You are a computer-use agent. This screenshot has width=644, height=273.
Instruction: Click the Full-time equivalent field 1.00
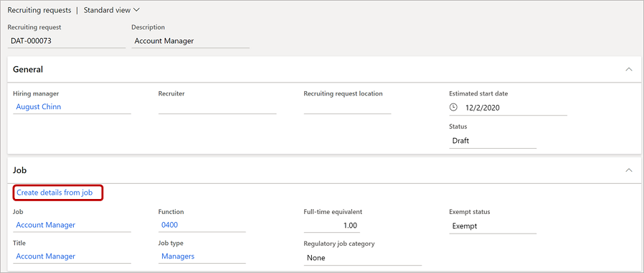tap(332, 226)
